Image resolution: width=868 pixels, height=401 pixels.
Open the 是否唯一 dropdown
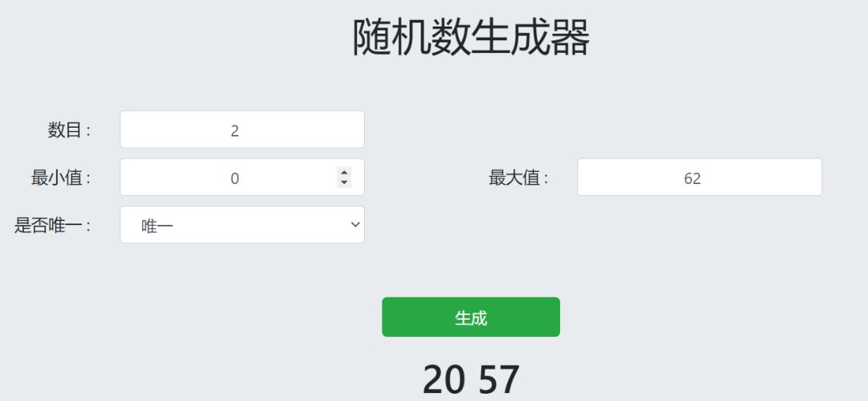[x=242, y=225]
